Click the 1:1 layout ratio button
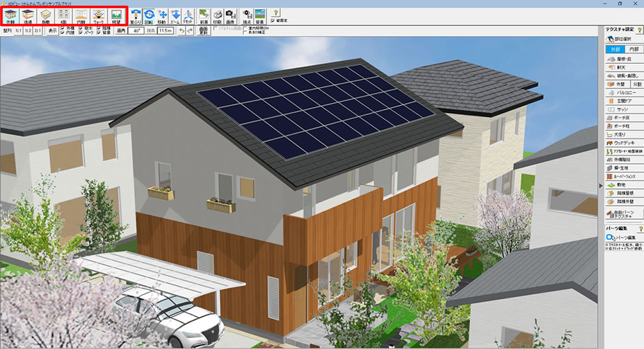Screen dimensions: 644x349 19,31
